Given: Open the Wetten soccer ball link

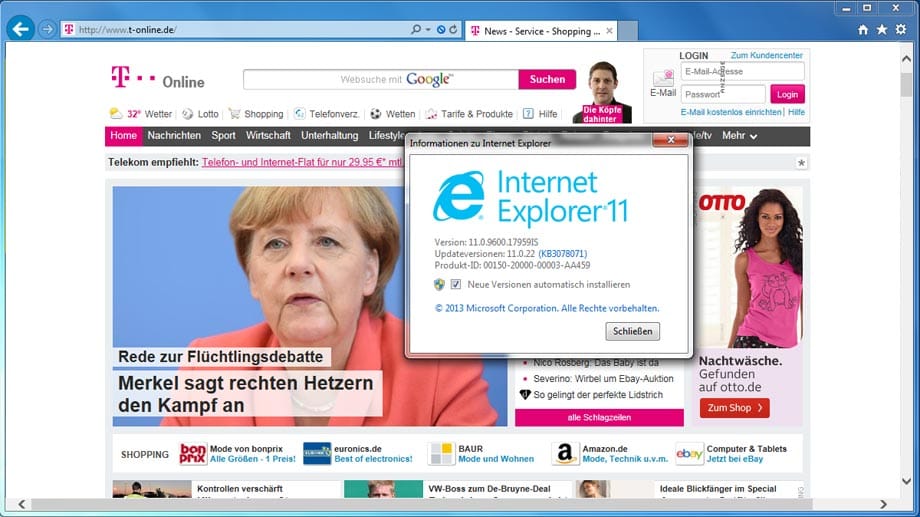Looking at the screenshot, I should 376,114.
